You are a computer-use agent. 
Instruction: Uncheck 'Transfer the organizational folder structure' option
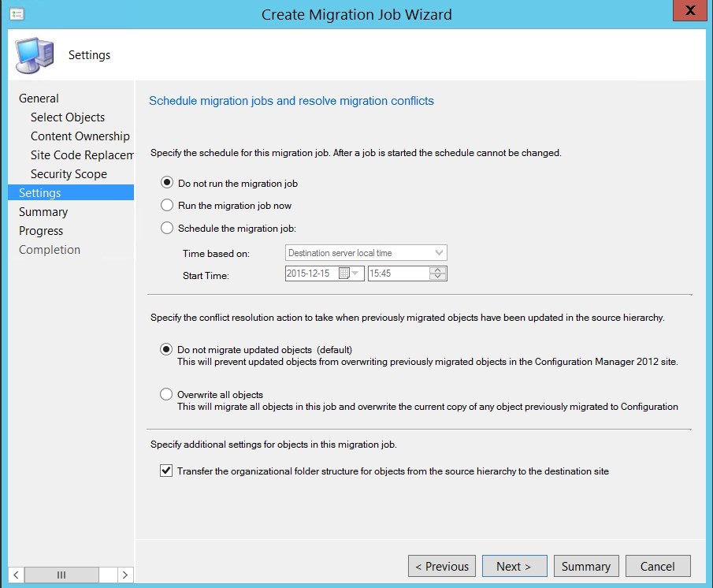165,471
